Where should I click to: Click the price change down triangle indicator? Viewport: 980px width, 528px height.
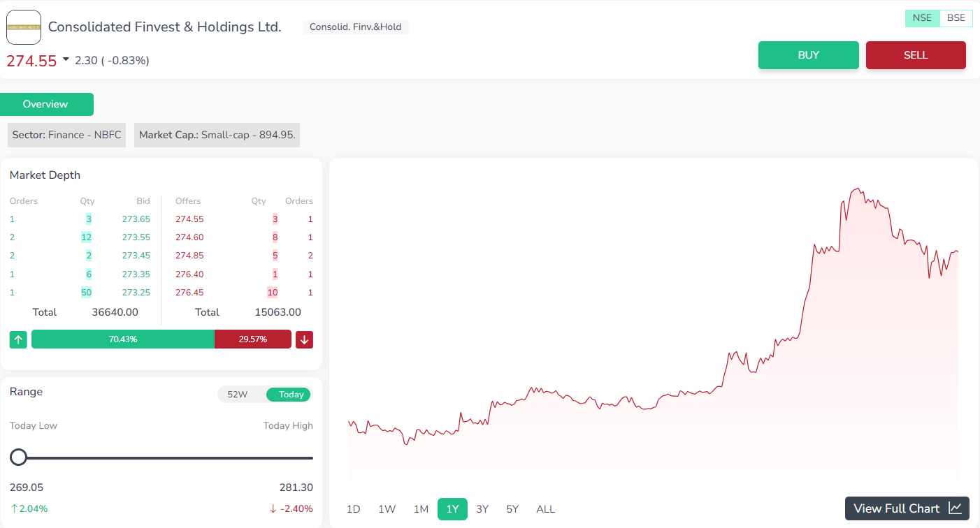(x=66, y=60)
